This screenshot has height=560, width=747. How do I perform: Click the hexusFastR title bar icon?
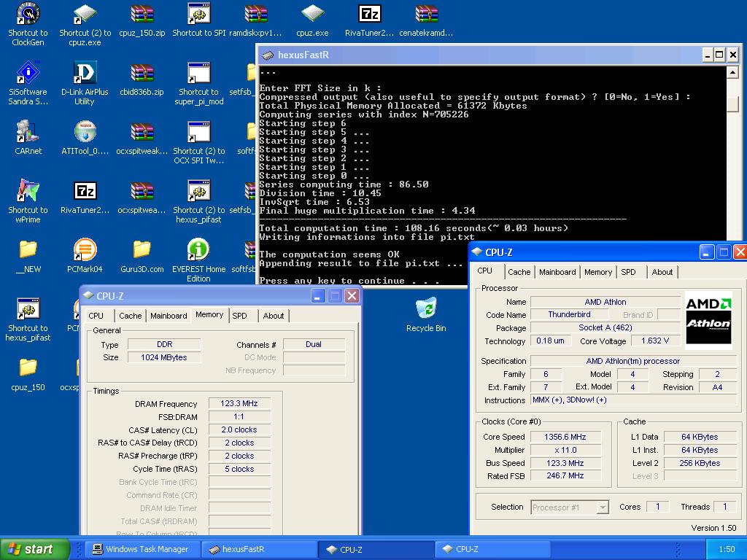268,55
